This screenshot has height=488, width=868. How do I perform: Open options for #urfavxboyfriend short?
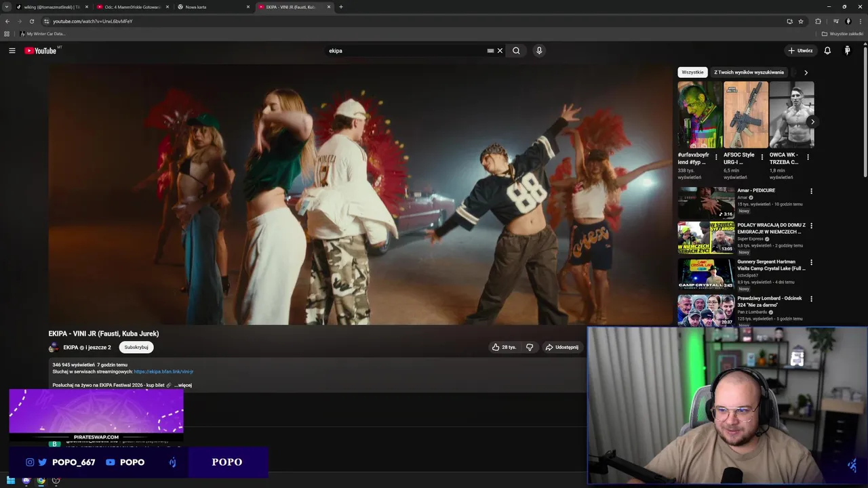point(716,157)
